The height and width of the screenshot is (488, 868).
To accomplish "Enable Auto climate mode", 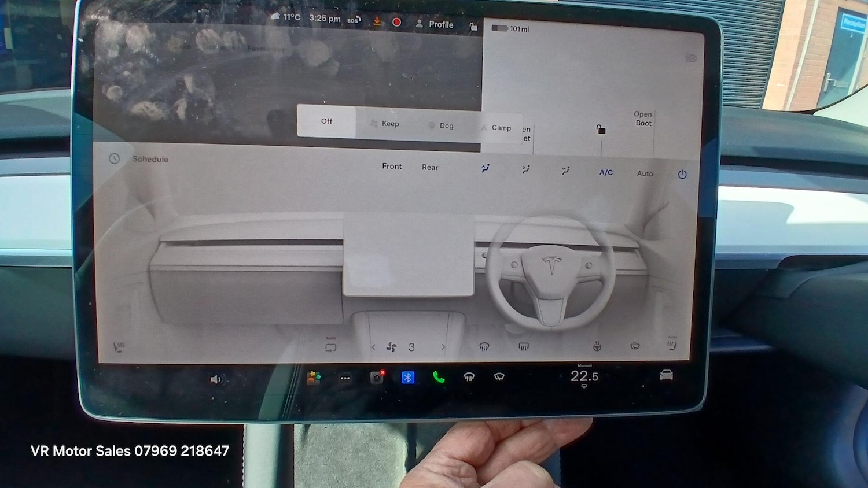I will coord(644,173).
